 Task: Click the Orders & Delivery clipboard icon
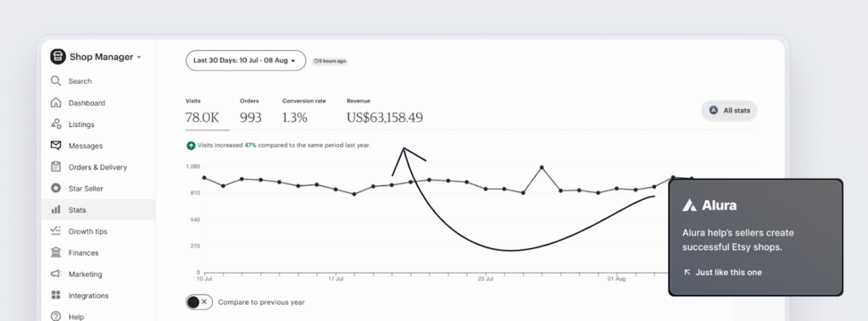pos(56,167)
